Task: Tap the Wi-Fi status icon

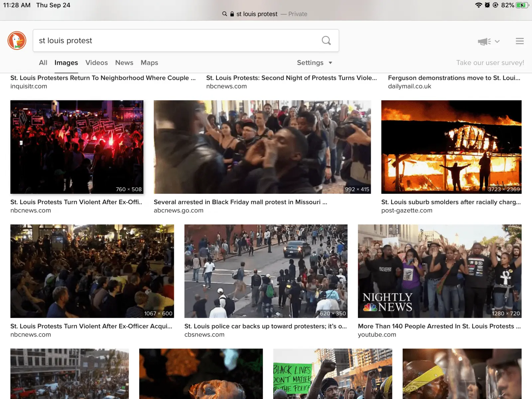Action: (478, 5)
